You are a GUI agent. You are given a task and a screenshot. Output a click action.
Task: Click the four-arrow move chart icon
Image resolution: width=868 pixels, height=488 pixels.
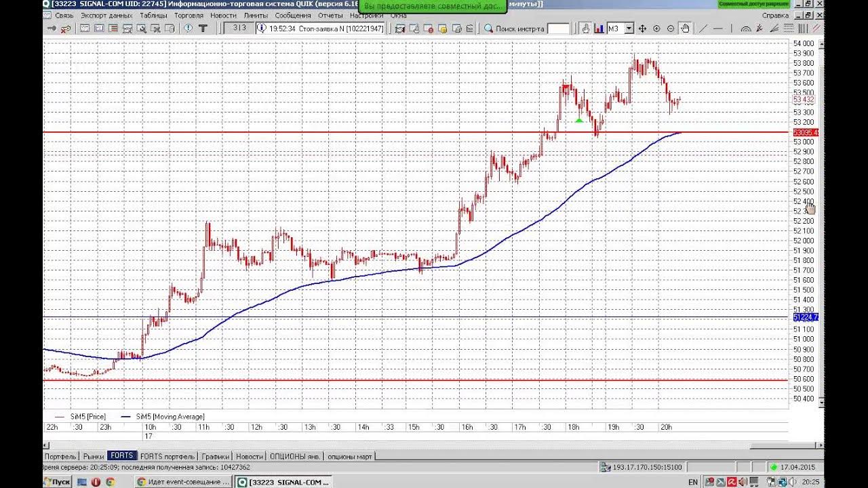(642, 28)
